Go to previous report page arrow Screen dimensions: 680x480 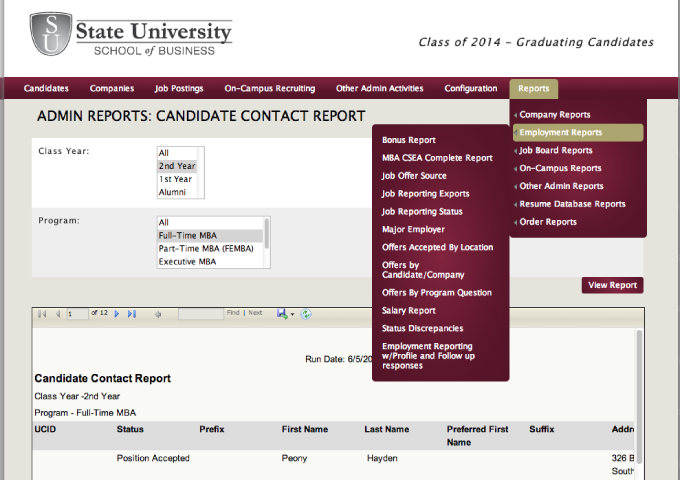coord(57,314)
